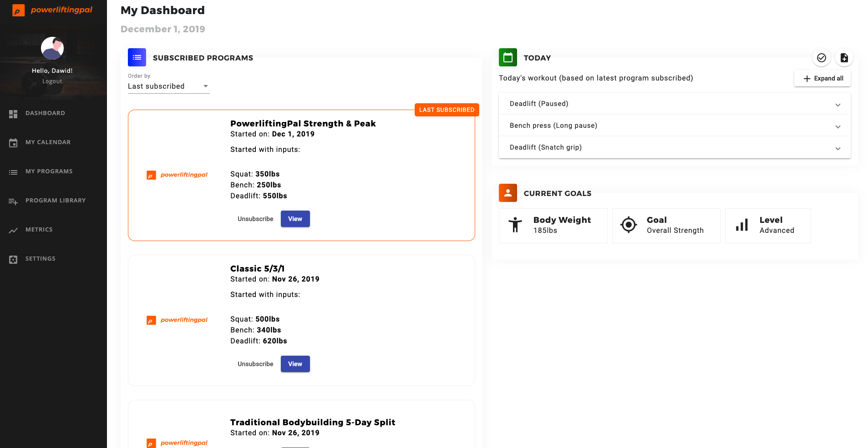Click the December 1, 2019 date heading
The height and width of the screenshot is (448, 868).
163,29
